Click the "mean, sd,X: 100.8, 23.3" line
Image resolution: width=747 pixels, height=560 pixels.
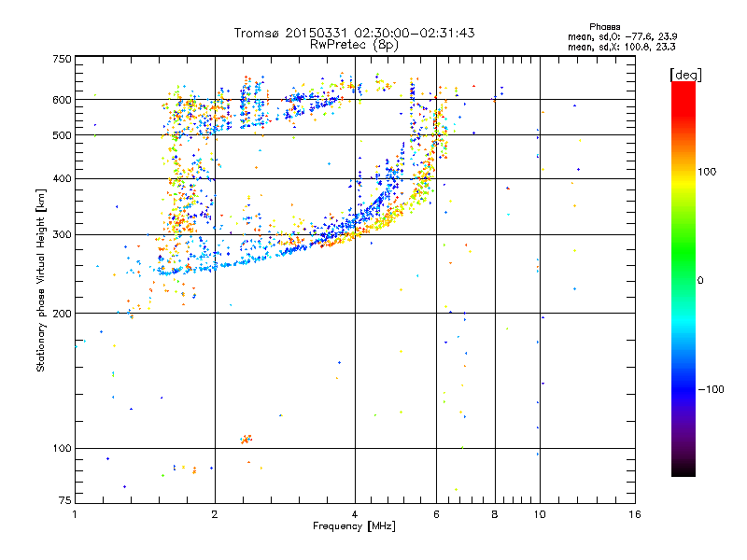tap(621, 47)
